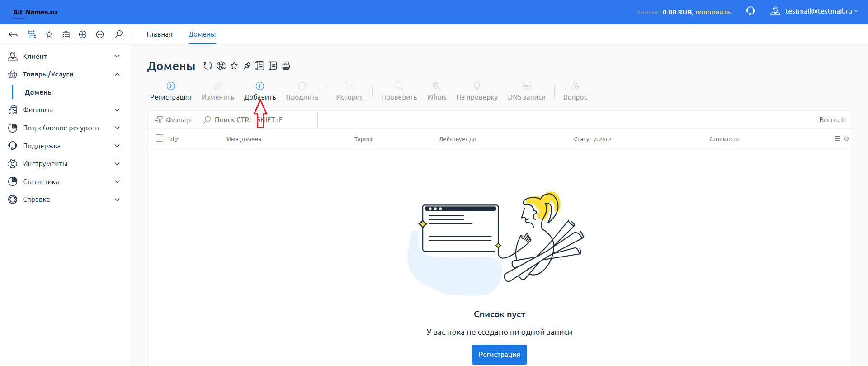
Task: Click Проверить magnifier action
Action: (x=399, y=91)
